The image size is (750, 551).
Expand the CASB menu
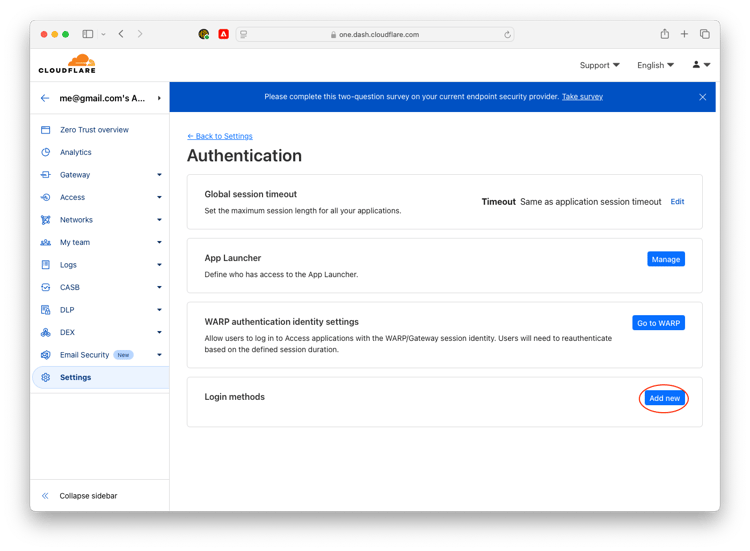(159, 287)
